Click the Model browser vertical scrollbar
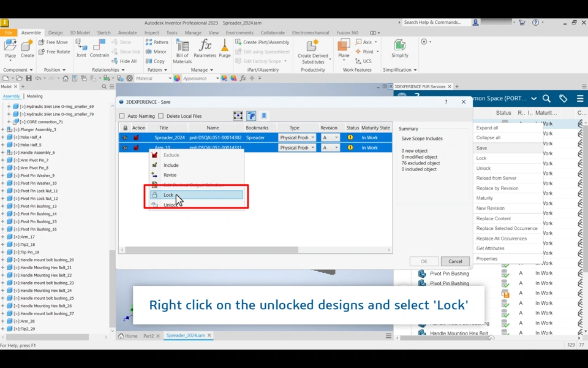This screenshot has width=588, height=368. [111, 289]
